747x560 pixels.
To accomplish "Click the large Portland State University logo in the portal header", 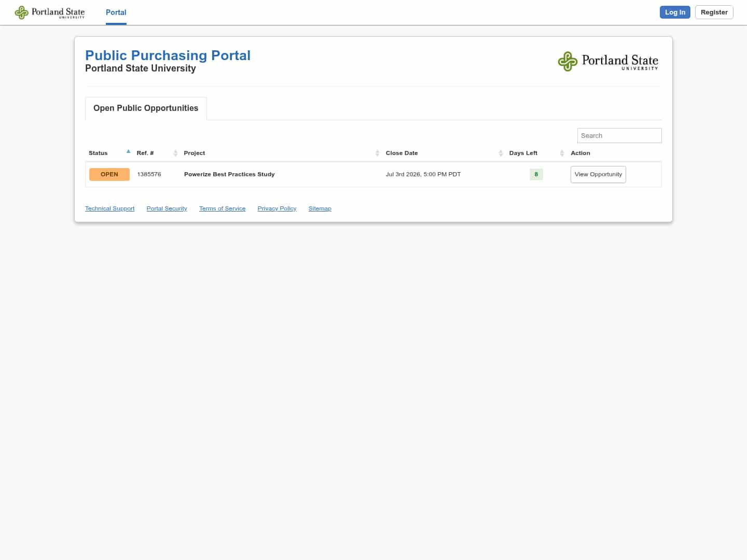I will pyautogui.click(x=608, y=61).
